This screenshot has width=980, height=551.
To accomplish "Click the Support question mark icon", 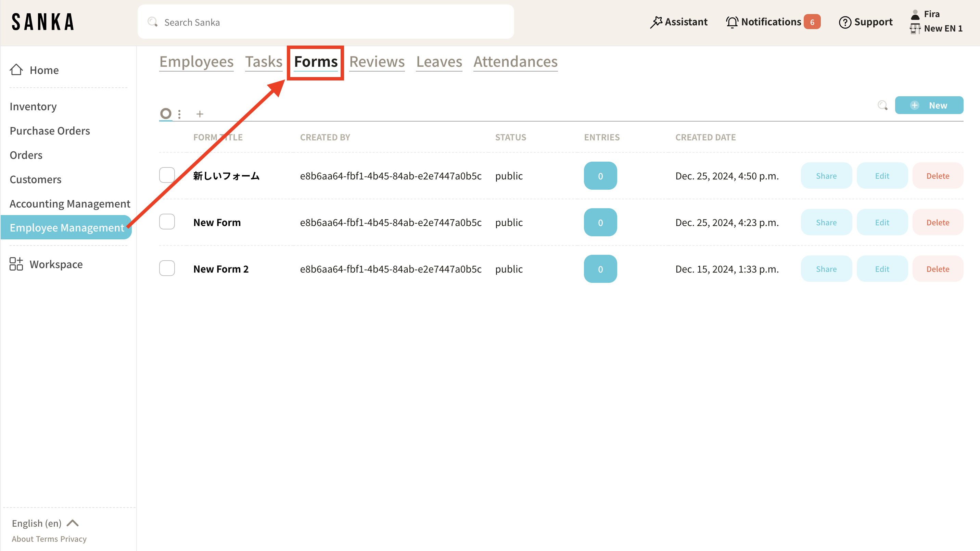I will point(844,22).
